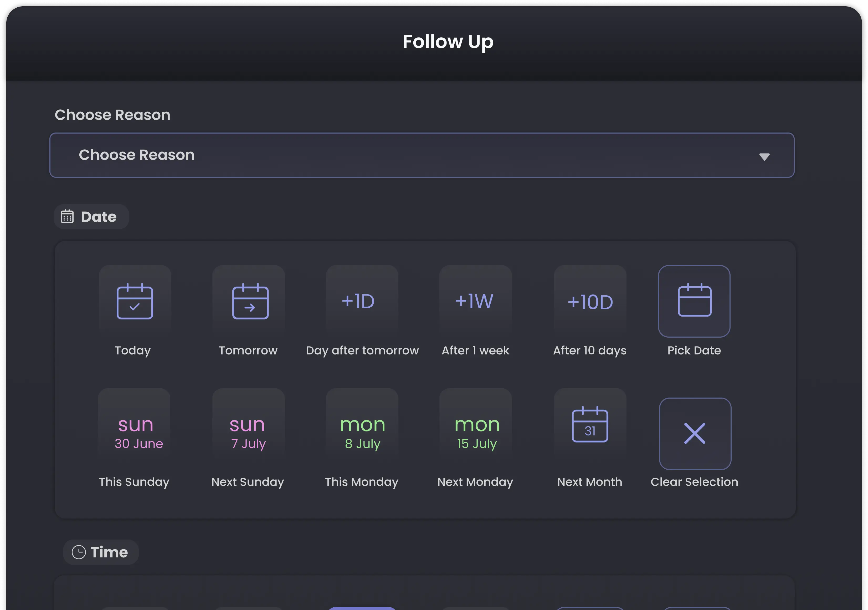Viewport: 868px width, 610px height.
Task: Click the clock icon beside the Time label
Action: tap(79, 552)
